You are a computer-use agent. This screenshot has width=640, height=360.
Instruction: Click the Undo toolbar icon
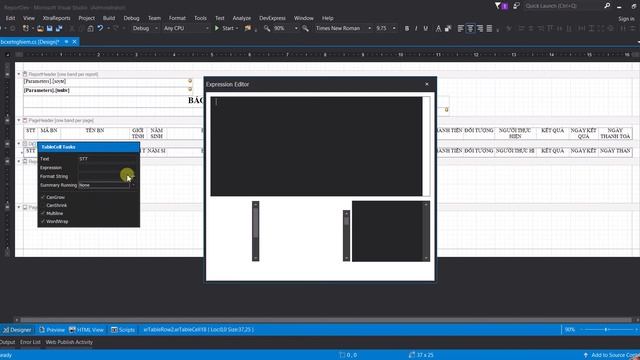pos(100,28)
